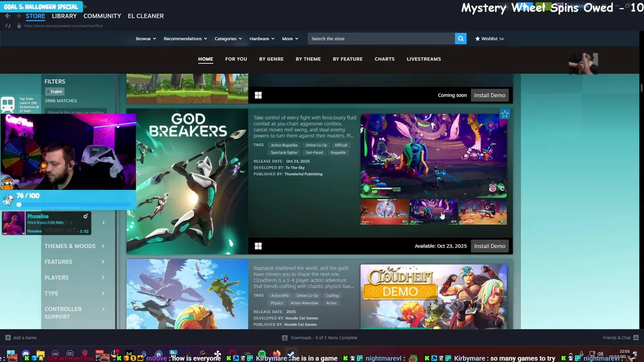644x362 pixels.
Task: Open the El Cleaner profile menu
Action: (145, 16)
